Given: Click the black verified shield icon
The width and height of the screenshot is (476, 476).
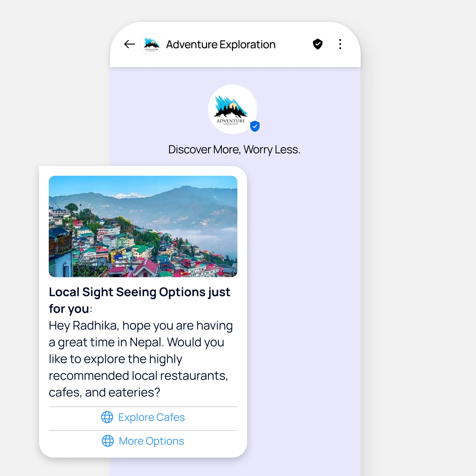Looking at the screenshot, I should coord(318,44).
